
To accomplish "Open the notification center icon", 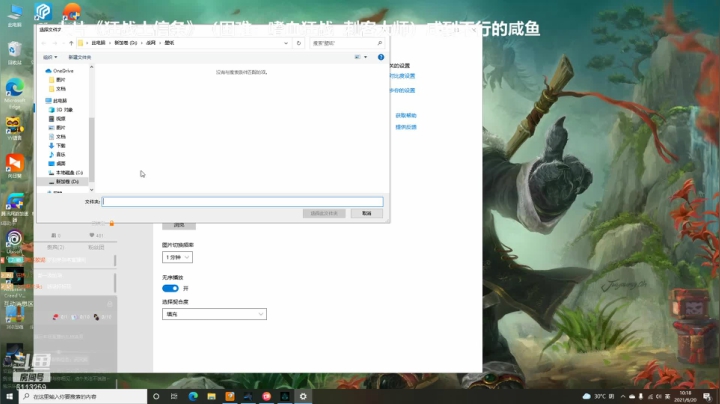I will point(707,396).
